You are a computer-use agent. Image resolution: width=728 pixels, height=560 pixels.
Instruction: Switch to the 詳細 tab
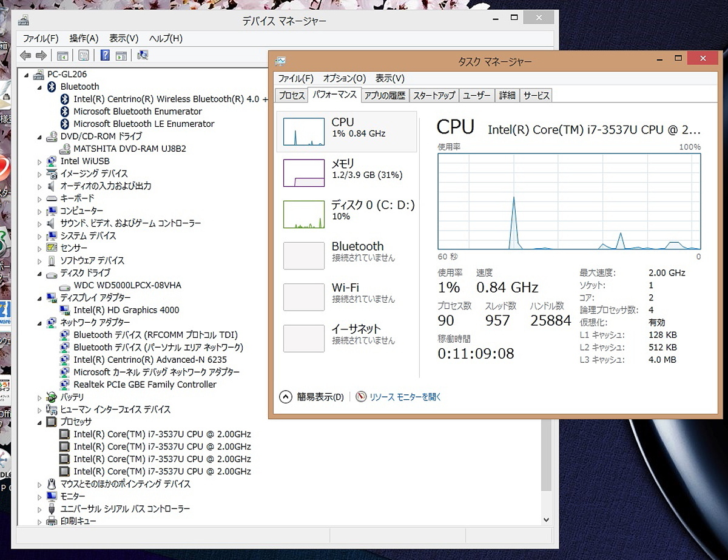click(x=507, y=95)
